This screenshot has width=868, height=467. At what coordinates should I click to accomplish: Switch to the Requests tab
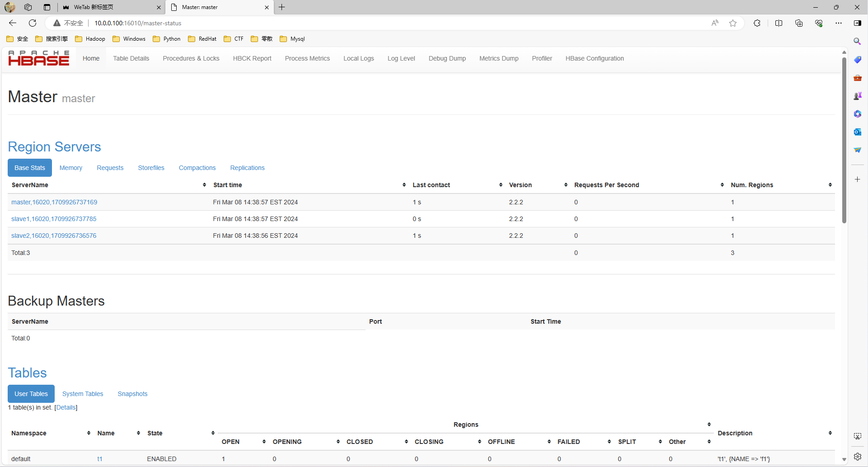[110, 168]
